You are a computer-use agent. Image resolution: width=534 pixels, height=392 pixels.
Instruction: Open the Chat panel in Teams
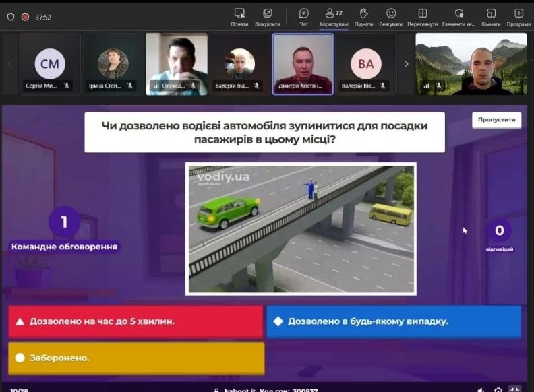303,16
